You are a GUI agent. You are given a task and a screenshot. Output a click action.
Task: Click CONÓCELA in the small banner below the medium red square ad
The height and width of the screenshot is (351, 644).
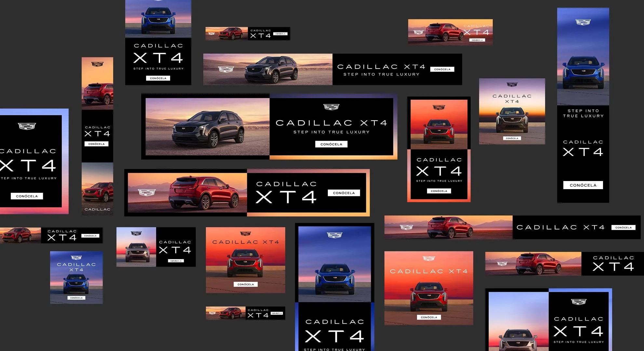coord(277,313)
